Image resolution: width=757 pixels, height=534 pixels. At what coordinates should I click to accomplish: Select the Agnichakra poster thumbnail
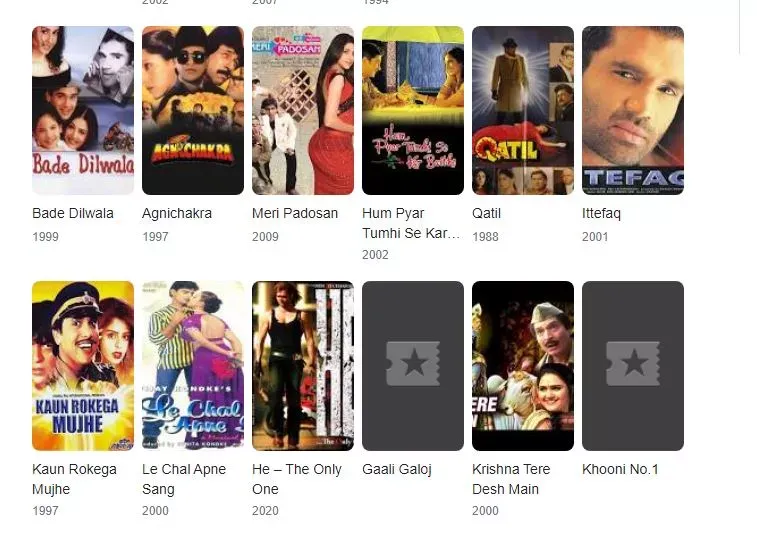(193, 111)
